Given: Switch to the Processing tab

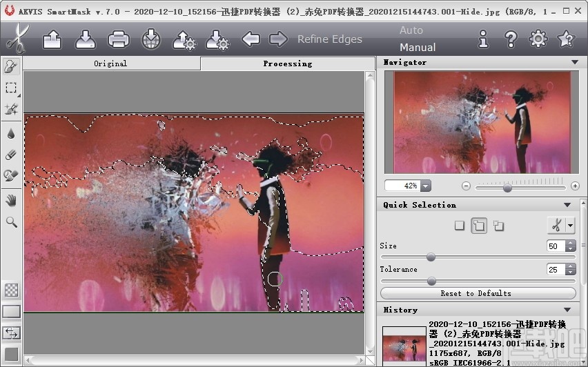Looking at the screenshot, I should coord(288,63).
